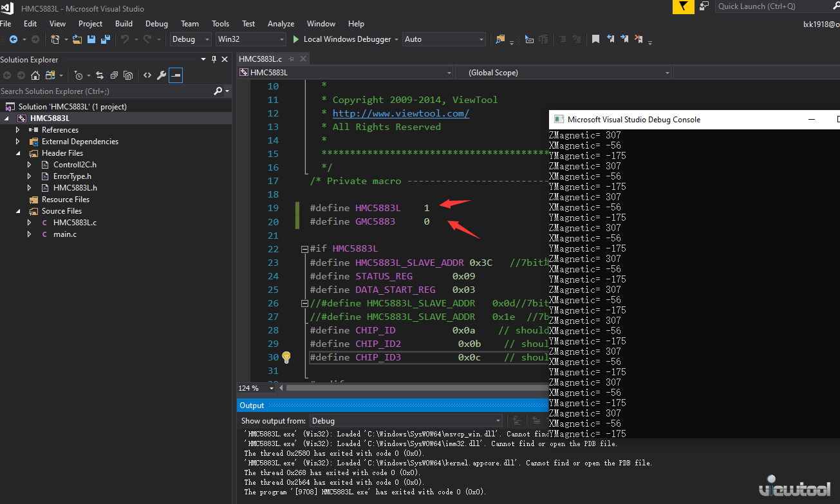Screen dimensions: 840x504
Task: Open the HMC5883L project scope dropdown
Action: [345, 73]
